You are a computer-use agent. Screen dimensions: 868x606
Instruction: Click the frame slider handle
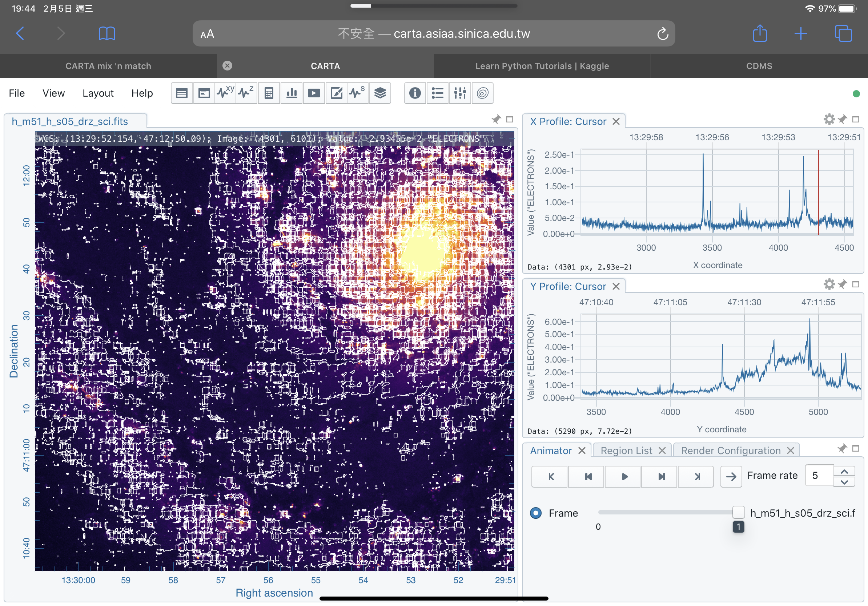coord(738,512)
